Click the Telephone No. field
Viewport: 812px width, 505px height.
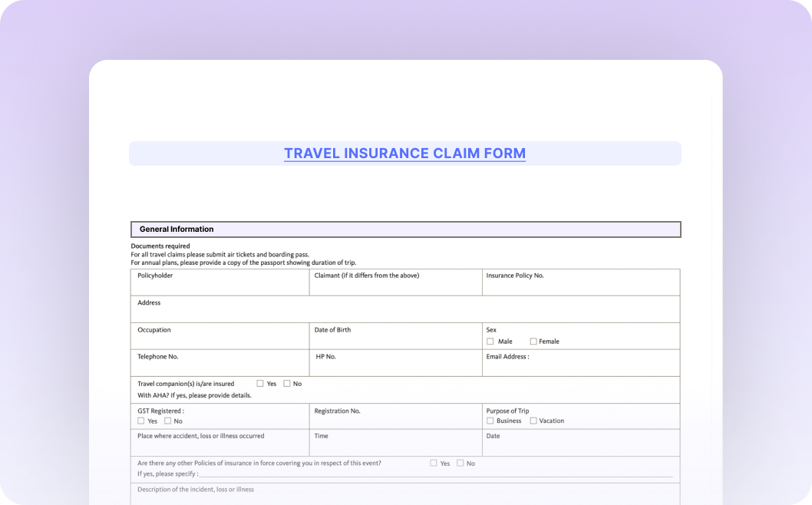tap(220, 366)
